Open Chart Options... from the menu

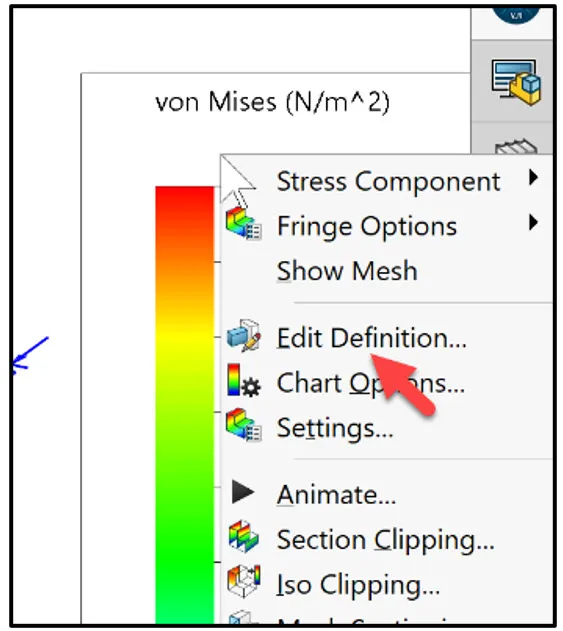[371, 383]
